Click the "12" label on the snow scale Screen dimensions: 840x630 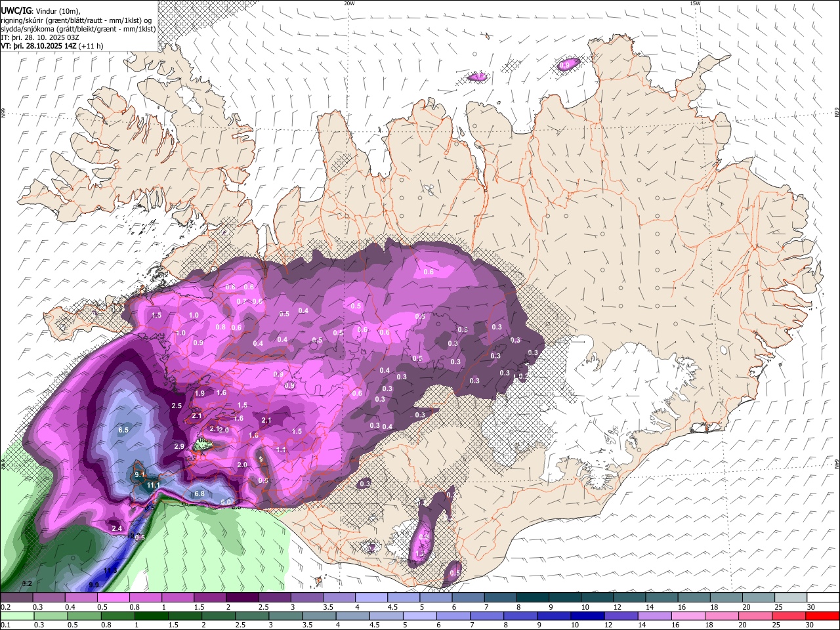pos(618,607)
